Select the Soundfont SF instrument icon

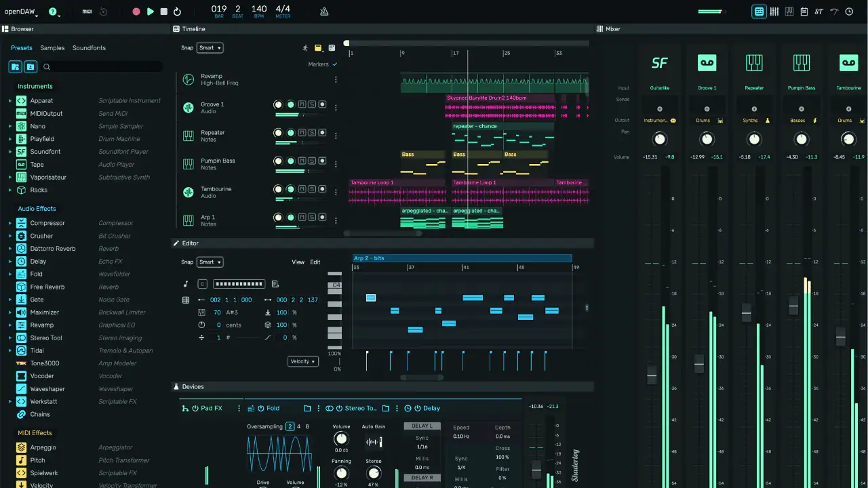pos(21,152)
